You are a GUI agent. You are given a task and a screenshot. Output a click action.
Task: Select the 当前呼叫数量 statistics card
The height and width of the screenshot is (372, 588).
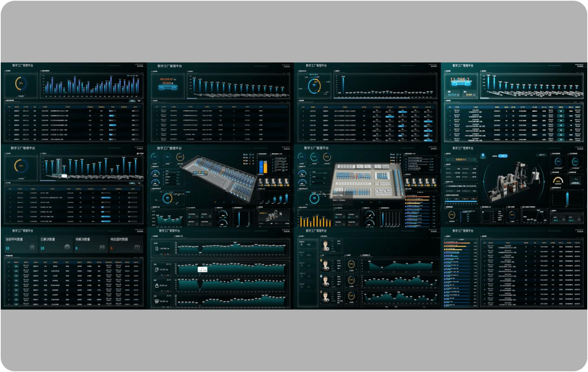pos(21,244)
